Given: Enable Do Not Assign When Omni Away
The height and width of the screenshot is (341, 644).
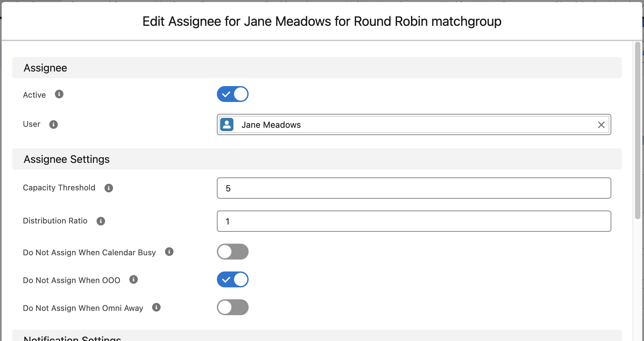Looking at the screenshot, I should coord(233,307).
